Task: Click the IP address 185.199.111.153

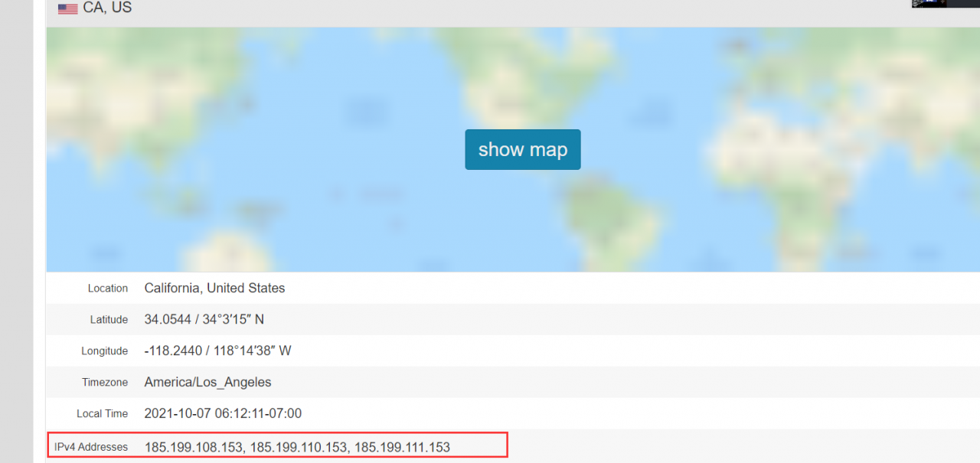Action: [402, 447]
